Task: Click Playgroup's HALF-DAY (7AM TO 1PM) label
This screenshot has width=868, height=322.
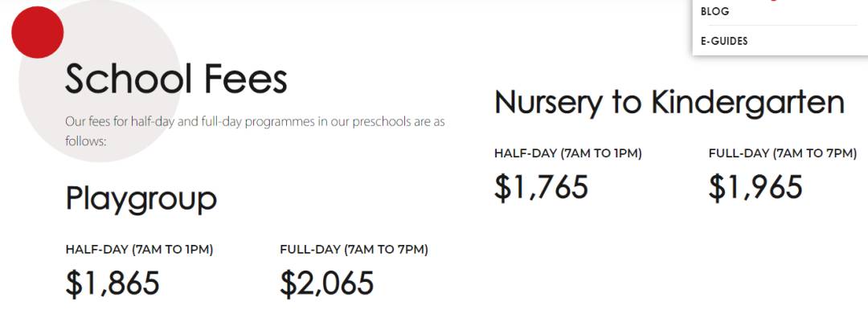Action: 139,250
